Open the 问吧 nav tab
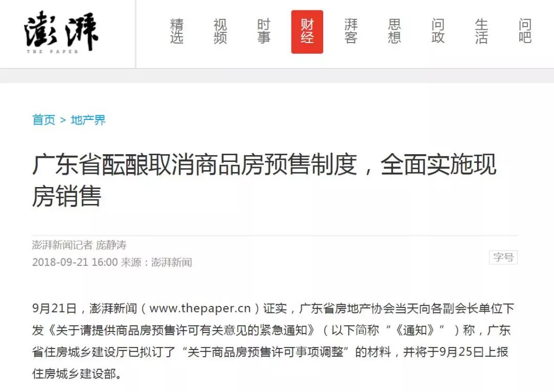This screenshot has height=392, width=554. coord(525,31)
